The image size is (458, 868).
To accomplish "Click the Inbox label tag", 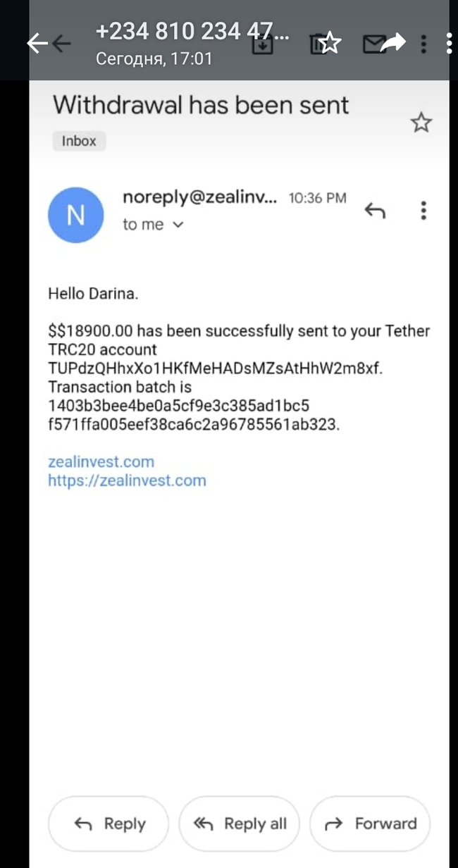I will coord(78,141).
